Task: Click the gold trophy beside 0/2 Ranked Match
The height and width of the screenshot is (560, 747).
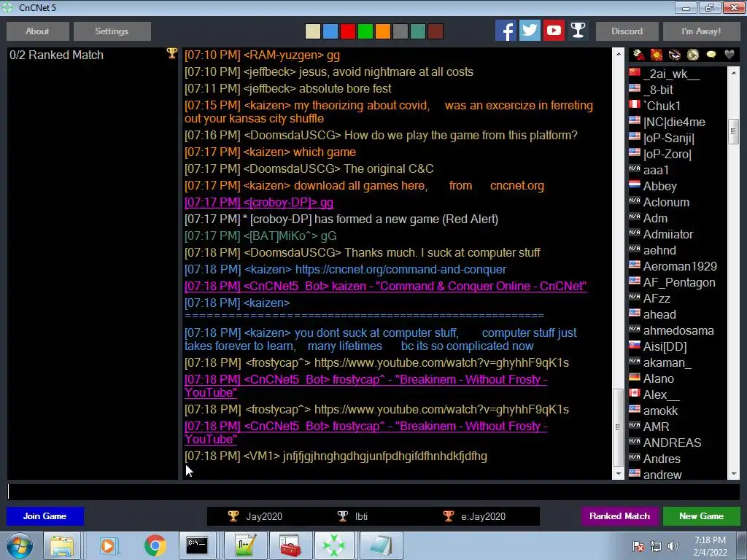Action: [172, 53]
